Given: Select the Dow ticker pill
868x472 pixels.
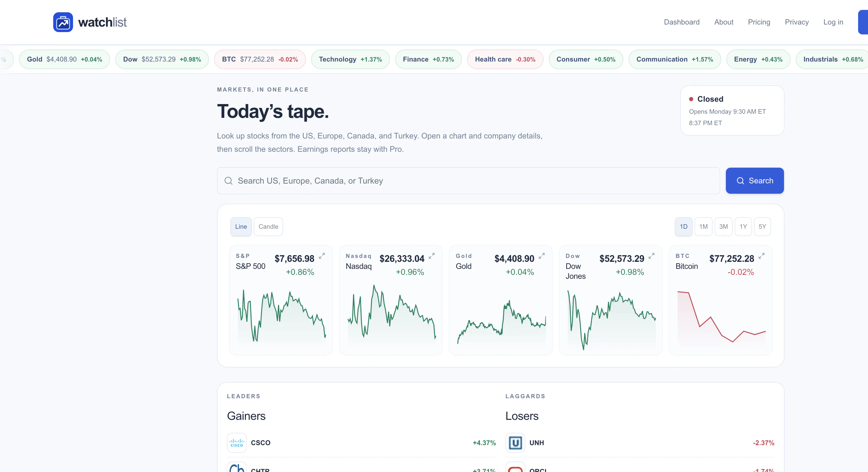Looking at the screenshot, I should click(x=162, y=59).
